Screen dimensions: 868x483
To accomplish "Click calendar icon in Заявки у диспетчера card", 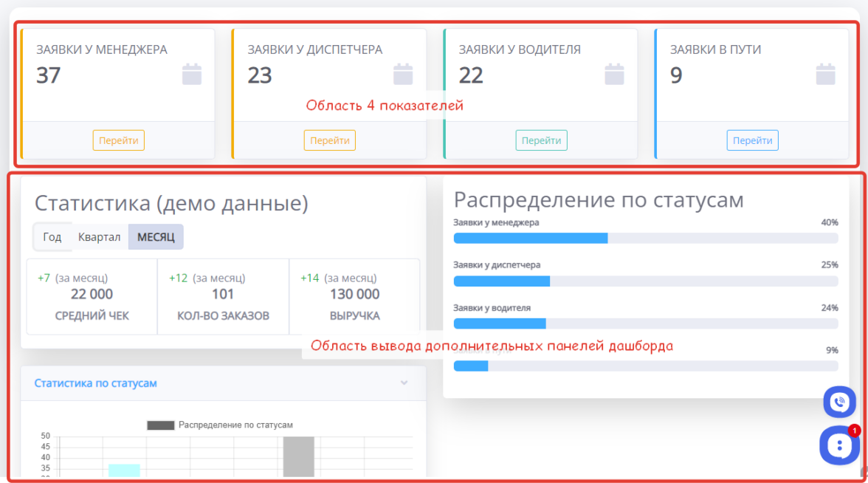I will (x=403, y=74).
